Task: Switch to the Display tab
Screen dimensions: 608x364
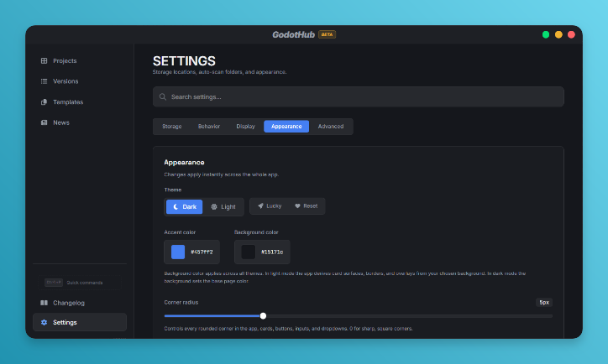Action: (245, 127)
